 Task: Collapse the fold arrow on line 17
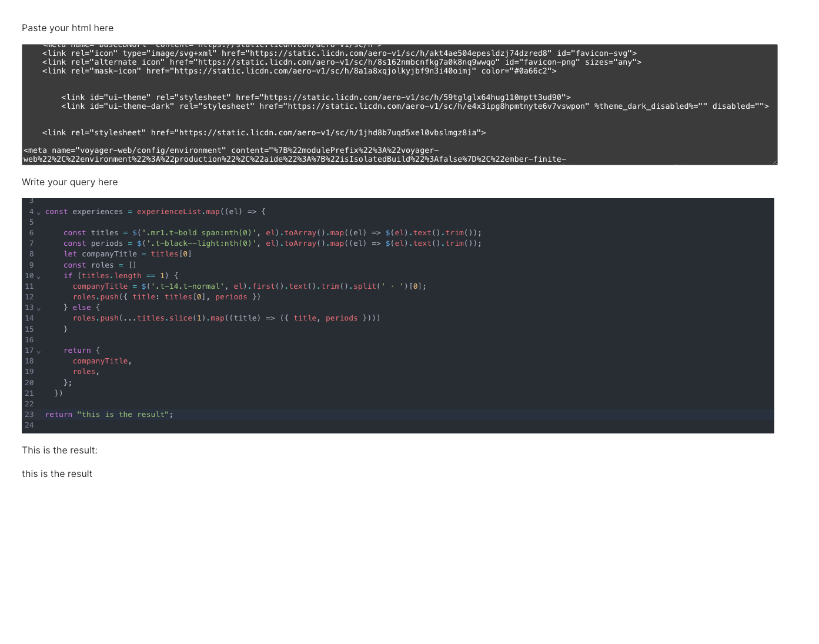39,351
